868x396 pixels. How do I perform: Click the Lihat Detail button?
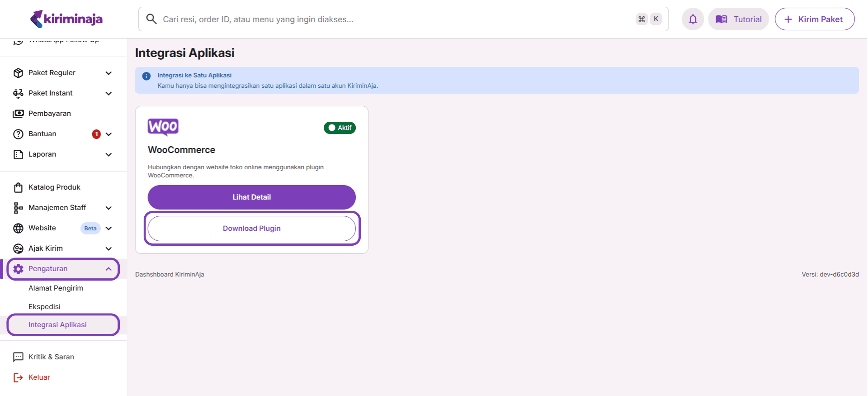click(x=251, y=197)
